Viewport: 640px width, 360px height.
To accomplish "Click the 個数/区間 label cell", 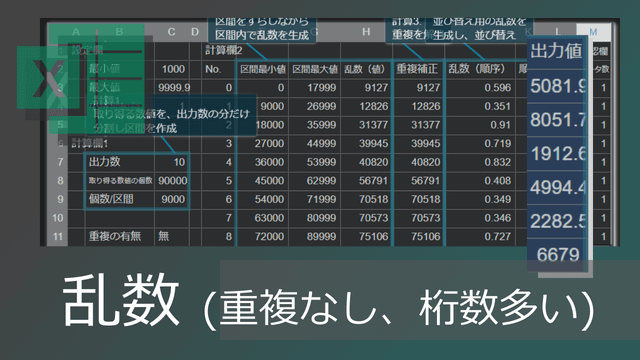I will [120, 199].
